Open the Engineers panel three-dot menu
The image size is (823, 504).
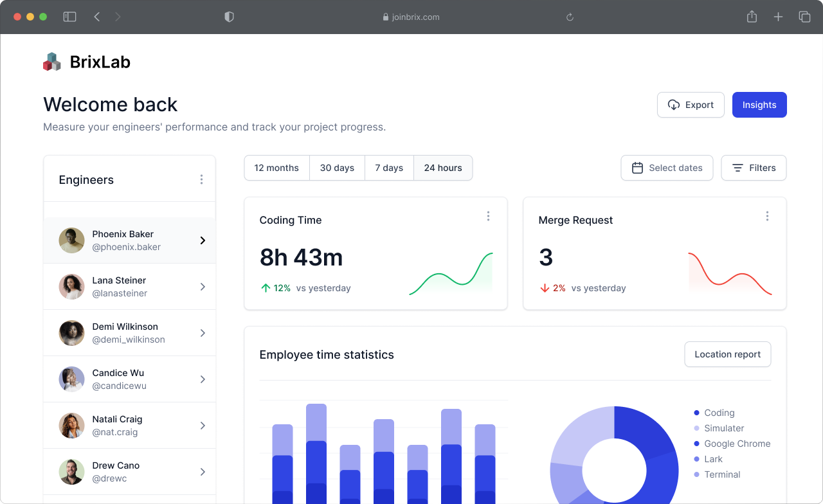(201, 179)
